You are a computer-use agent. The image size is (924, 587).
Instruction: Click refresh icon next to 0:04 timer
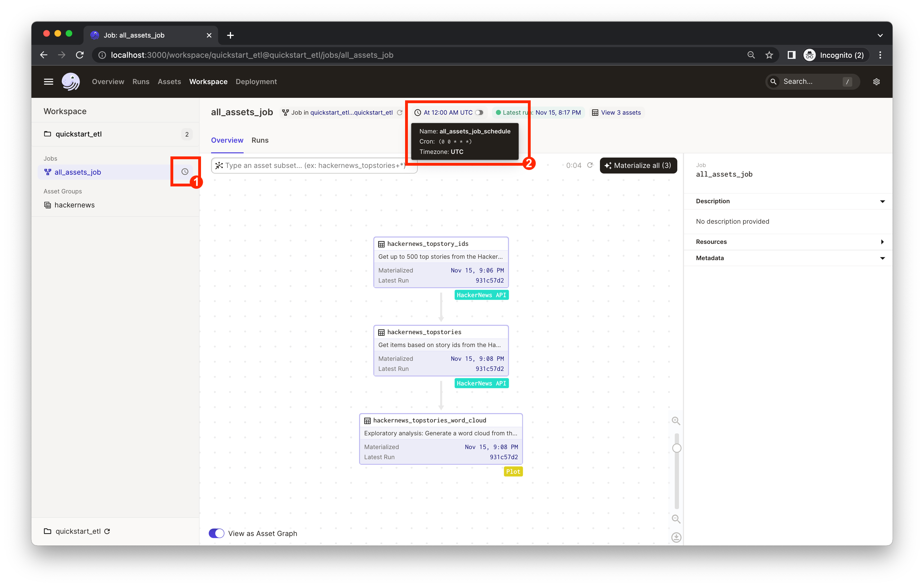[590, 165]
